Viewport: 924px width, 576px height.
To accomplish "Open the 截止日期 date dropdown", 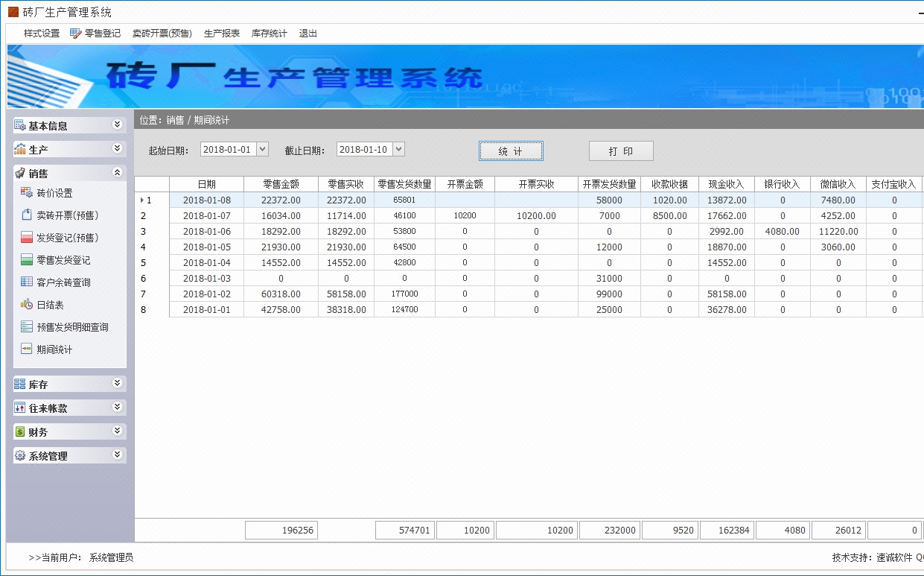I will coord(400,148).
